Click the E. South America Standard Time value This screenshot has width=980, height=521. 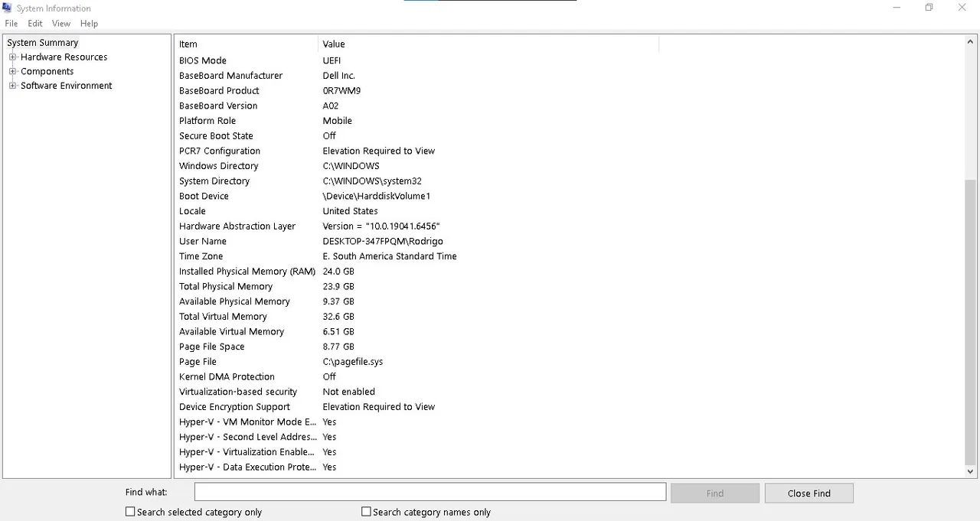tap(390, 256)
